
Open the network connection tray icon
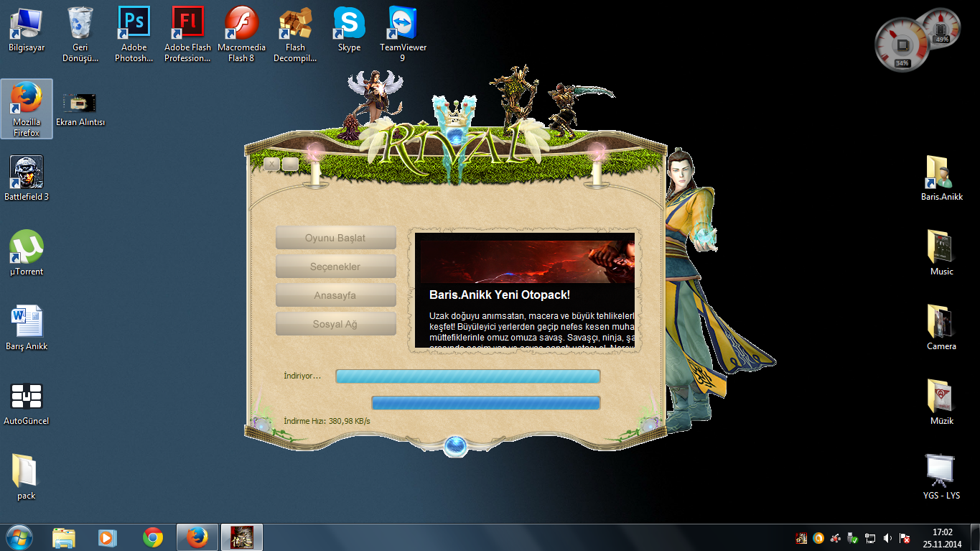coord(870,538)
